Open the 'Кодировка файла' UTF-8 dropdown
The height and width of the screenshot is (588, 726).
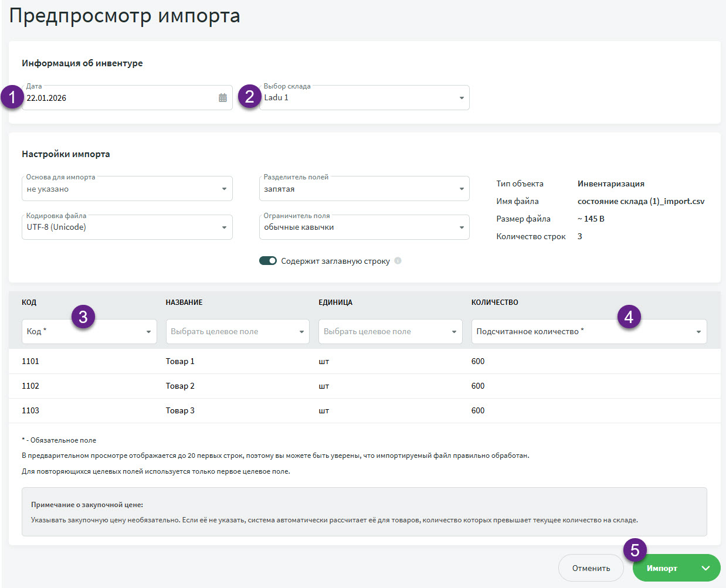127,227
